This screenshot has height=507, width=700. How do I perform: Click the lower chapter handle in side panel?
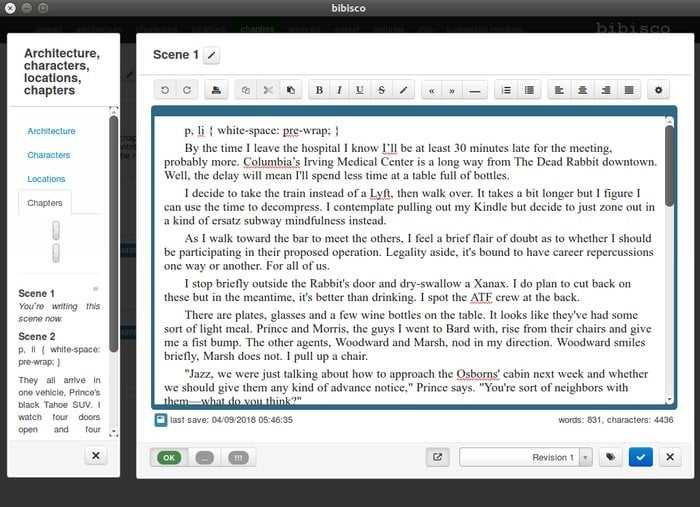pyautogui.click(x=56, y=253)
